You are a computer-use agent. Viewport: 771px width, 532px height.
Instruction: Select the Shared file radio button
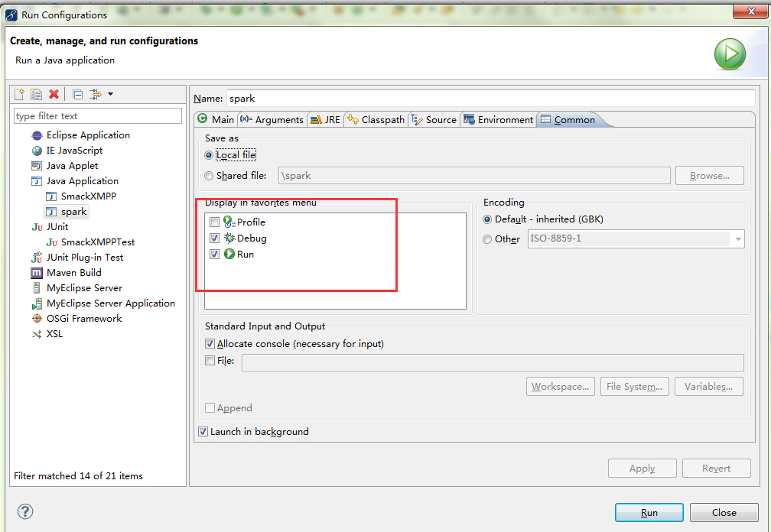point(209,176)
